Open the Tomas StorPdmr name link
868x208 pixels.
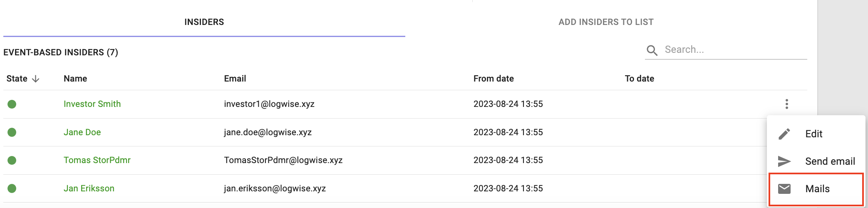[97, 160]
